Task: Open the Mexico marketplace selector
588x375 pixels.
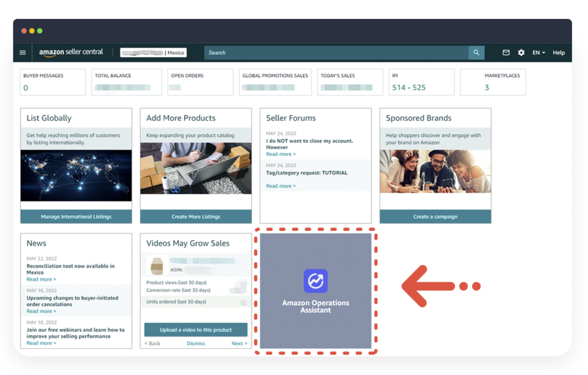Action: pyautogui.click(x=153, y=53)
